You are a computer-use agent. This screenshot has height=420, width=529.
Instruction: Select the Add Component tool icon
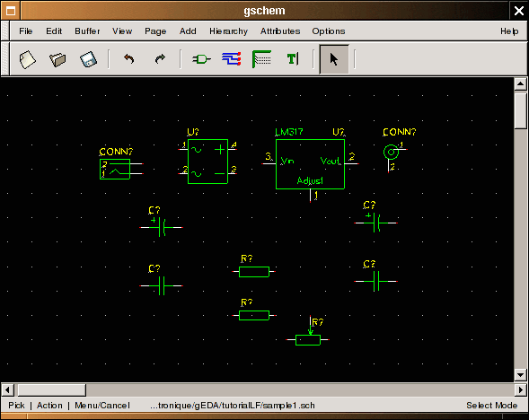pos(201,59)
